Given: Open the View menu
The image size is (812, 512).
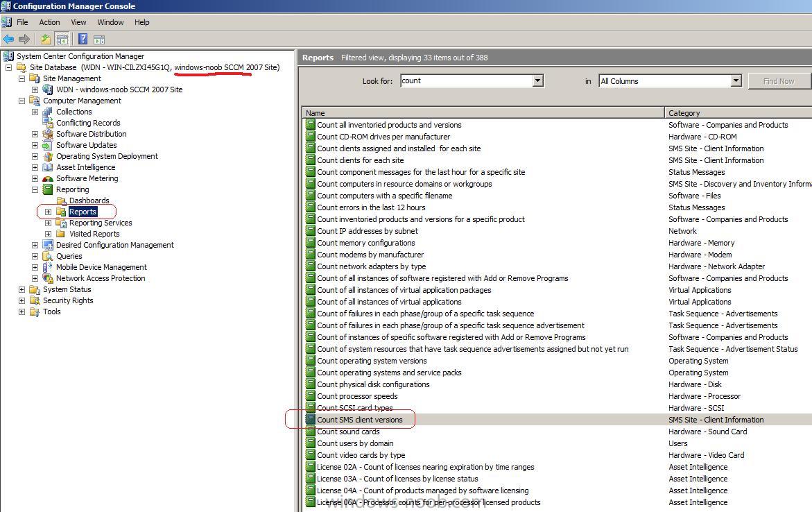Looking at the screenshot, I should [79, 22].
